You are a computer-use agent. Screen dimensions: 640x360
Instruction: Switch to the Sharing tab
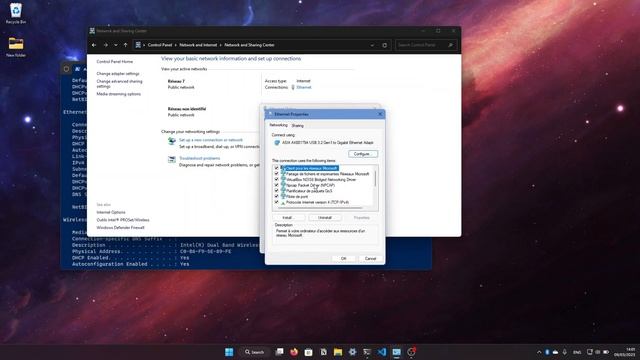coord(298,126)
